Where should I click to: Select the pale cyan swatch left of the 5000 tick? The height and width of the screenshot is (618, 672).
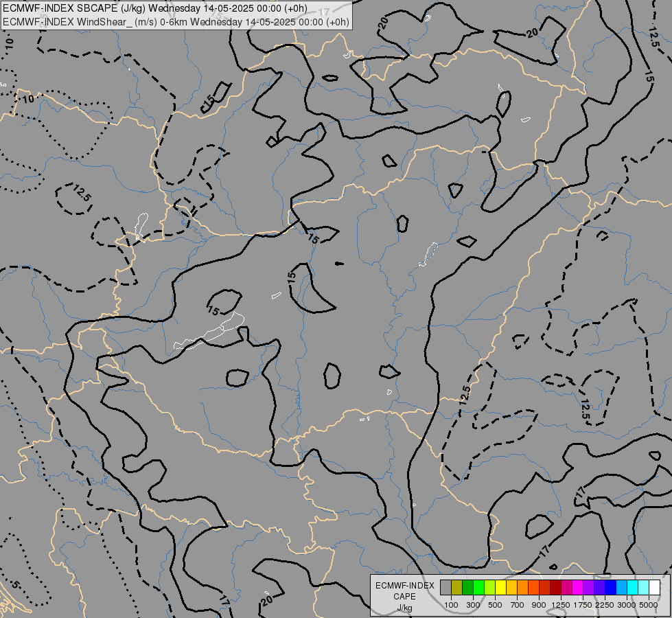point(644,588)
